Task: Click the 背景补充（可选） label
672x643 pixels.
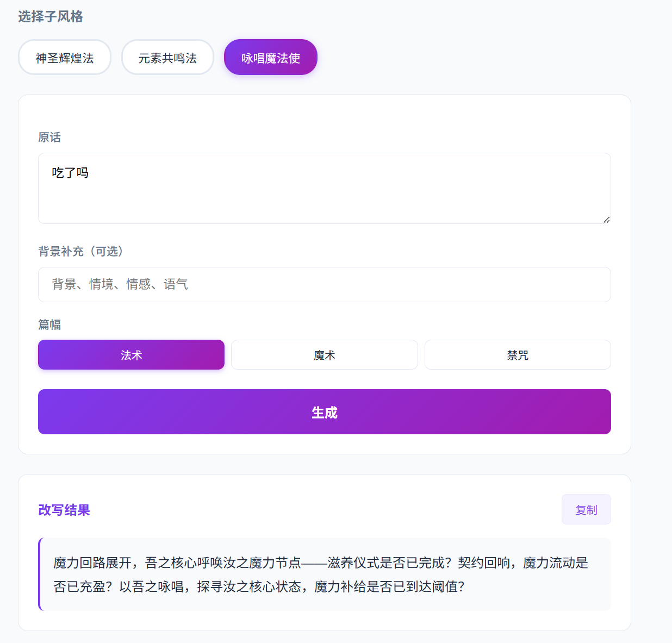Action: coord(81,251)
